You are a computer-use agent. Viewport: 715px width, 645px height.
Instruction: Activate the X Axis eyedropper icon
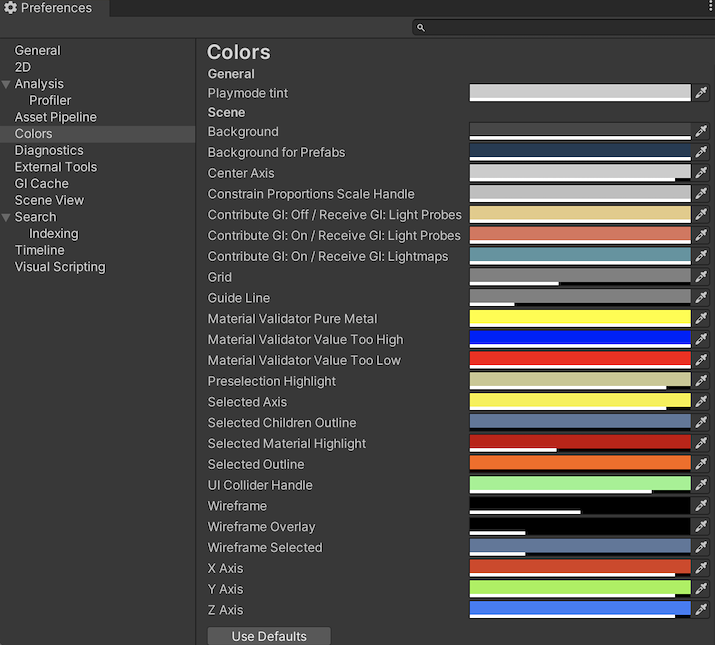click(x=701, y=568)
